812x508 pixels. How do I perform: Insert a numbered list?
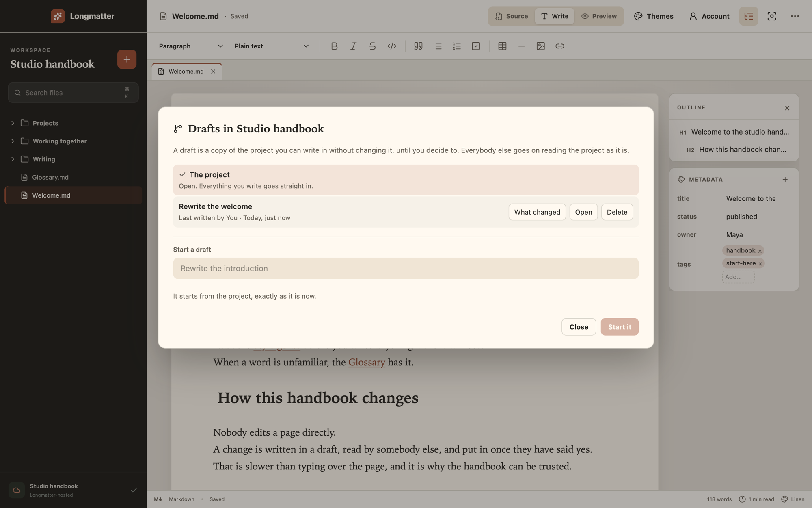pyautogui.click(x=457, y=46)
